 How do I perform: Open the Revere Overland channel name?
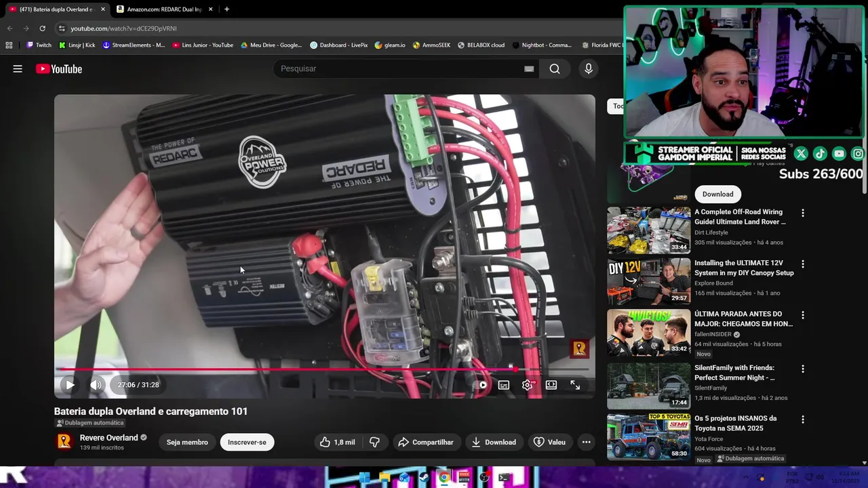coord(108,438)
